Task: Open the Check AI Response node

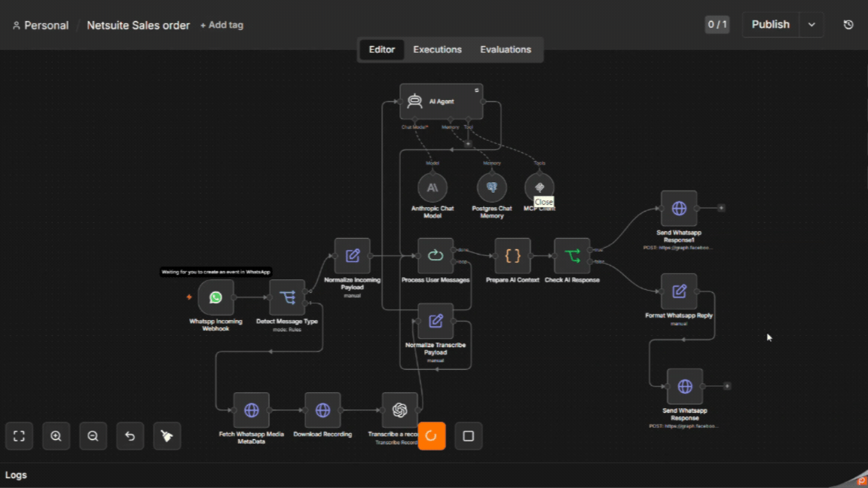Action: pos(572,255)
